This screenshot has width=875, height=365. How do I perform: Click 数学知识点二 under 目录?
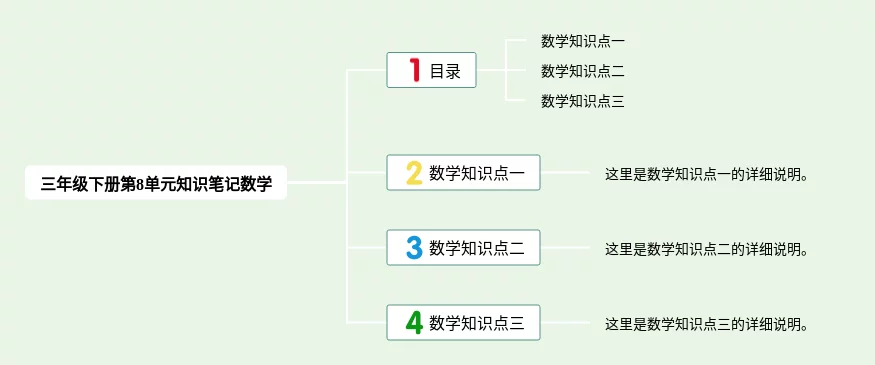pyautogui.click(x=583, y=71)
